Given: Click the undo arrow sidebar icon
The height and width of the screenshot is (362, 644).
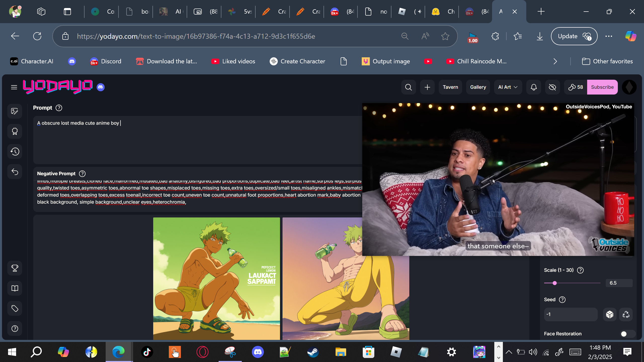Looking at the screenshot, I should [x=15, y=172].
